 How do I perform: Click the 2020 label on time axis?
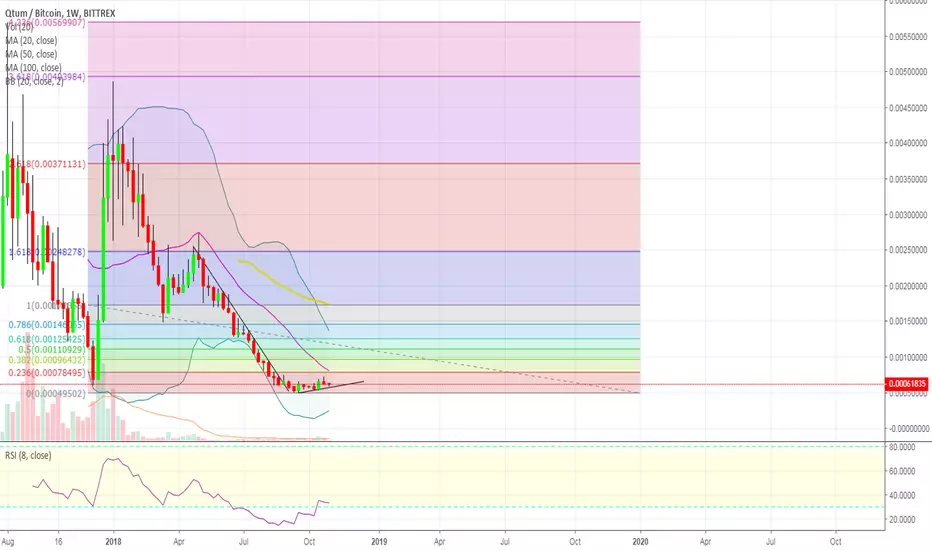[x=640, y=542]
